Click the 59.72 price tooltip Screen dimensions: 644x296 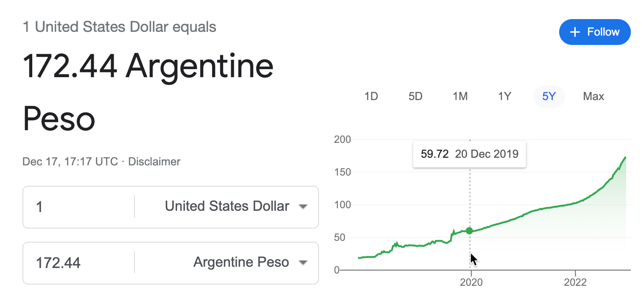(x=470, y=154)
